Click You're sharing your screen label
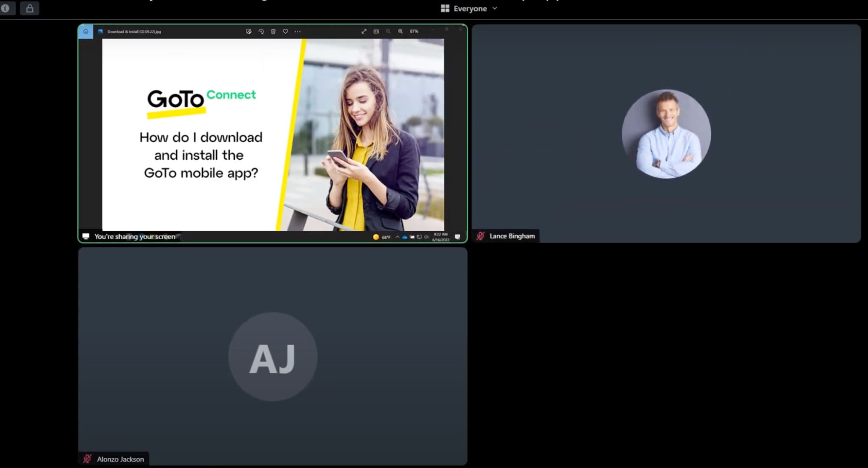This screenshot has width=868, height=468. 135,237
